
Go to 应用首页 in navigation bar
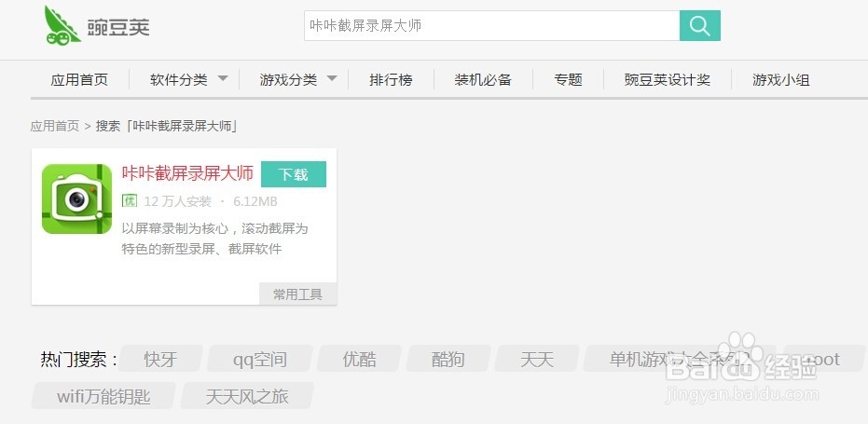79,80
